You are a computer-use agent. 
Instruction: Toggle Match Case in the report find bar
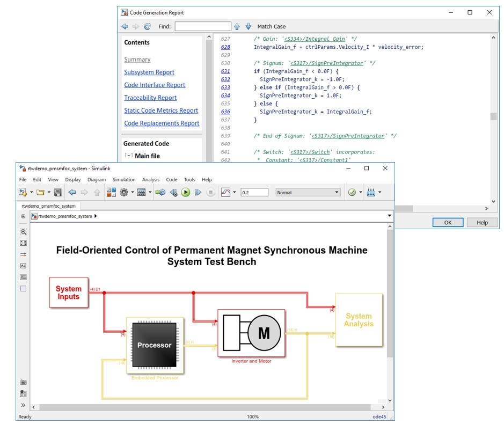tap(271, 26)
